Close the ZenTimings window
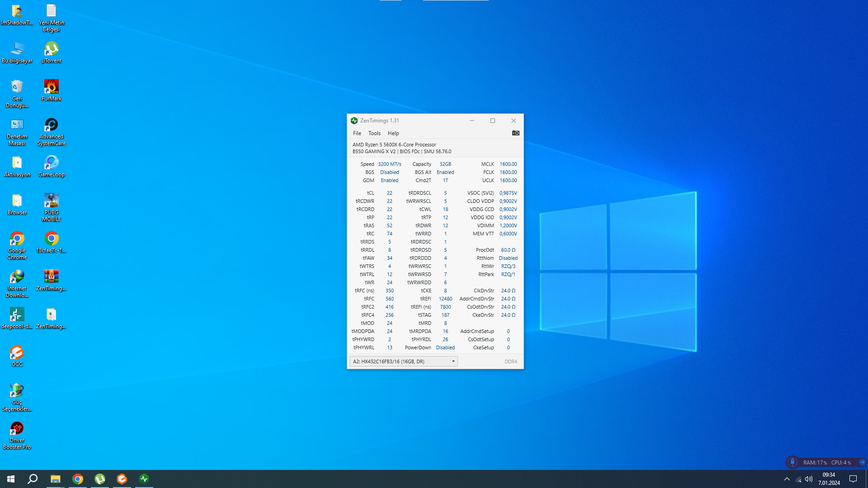868x488 pixels. tap(513, 121)
